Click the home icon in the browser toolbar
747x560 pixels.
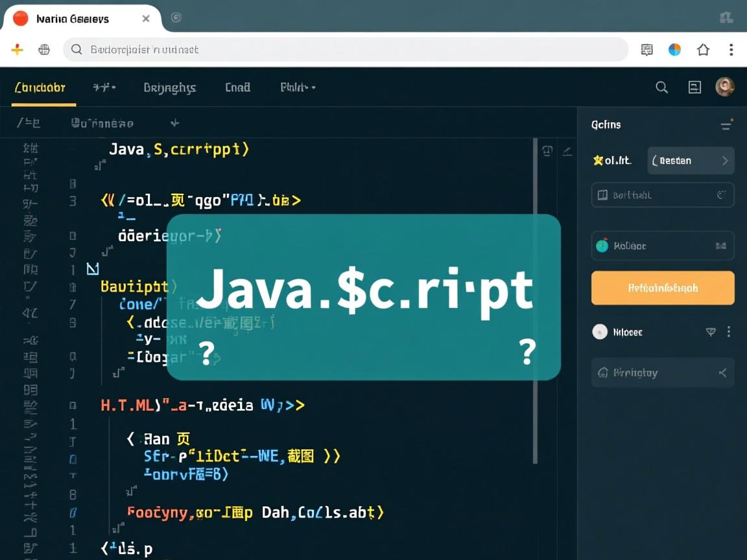(703, 50)
